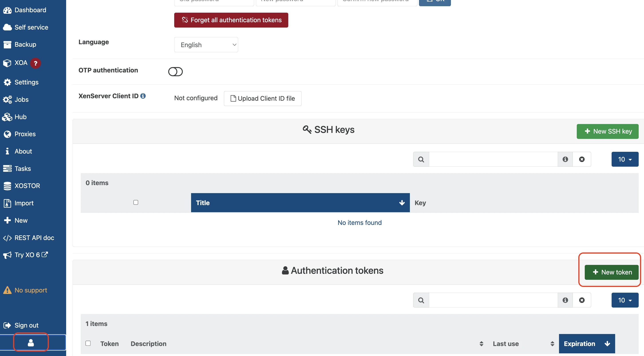Screen dimensions: 644x356
Task: Open the user profile icon at sidebar bottom
Action: coord(31,343)
